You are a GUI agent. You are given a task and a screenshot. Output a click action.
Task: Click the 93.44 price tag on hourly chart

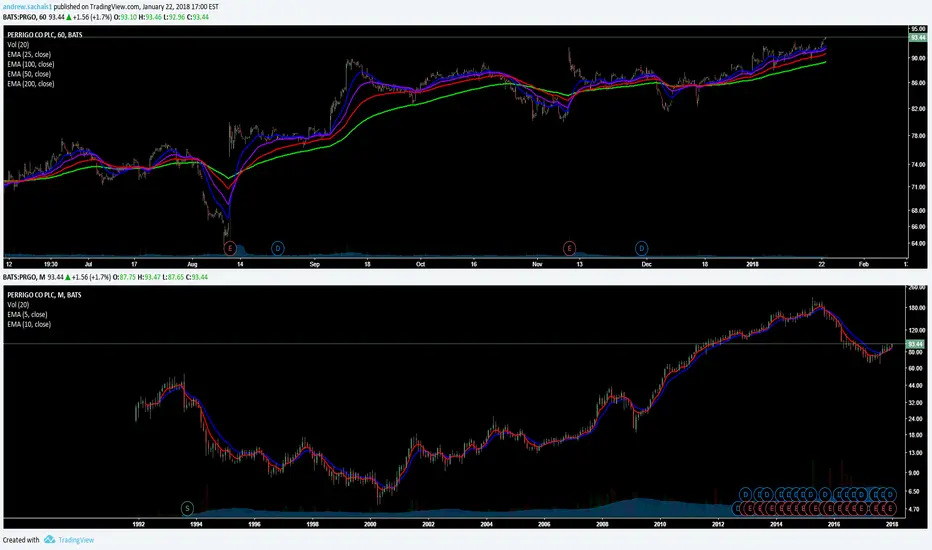[x=917, y=37]
